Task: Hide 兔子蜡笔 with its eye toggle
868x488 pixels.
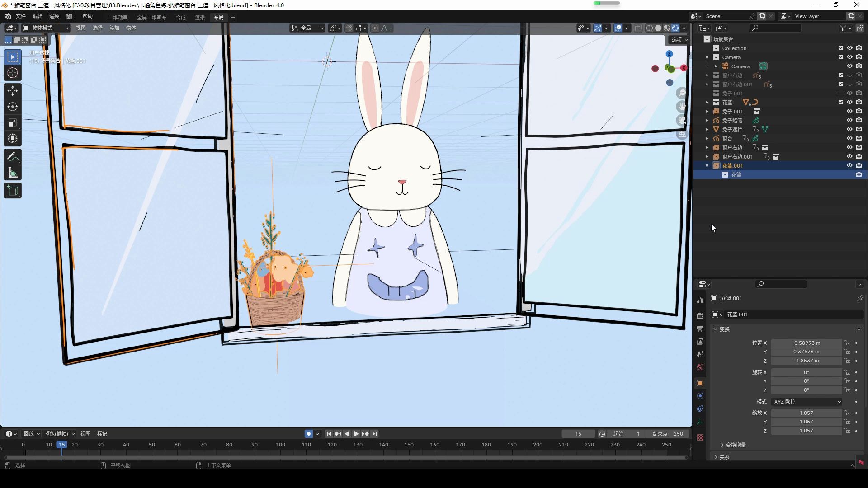Action: click(849, 120)
